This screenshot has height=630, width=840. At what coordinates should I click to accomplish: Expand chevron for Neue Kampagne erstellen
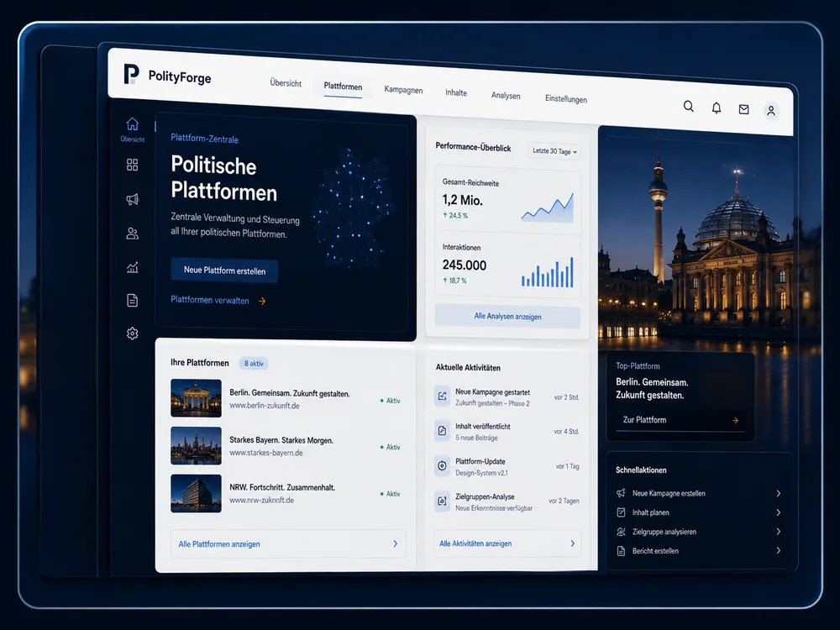click(779, 493)
